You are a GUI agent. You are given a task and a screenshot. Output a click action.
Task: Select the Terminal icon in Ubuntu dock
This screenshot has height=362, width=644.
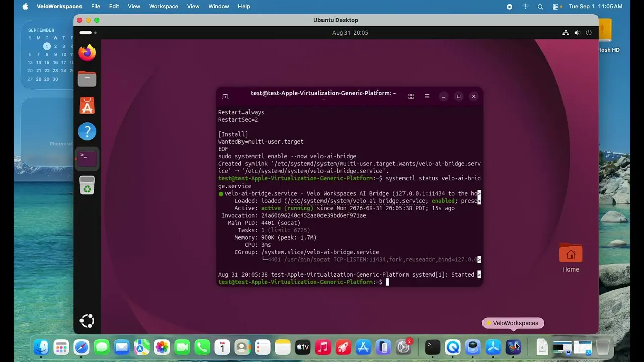(x=87, y=158)
